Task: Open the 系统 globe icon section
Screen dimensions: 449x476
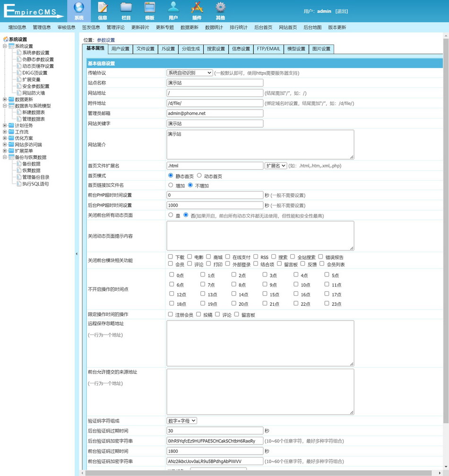Action: 79,11
